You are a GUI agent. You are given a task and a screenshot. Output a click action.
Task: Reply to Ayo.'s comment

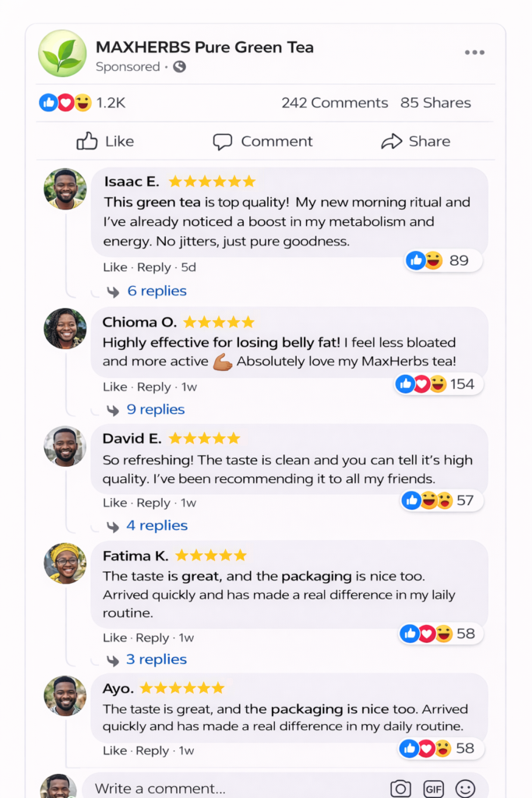pyautogui.click(x=153, y=750)
